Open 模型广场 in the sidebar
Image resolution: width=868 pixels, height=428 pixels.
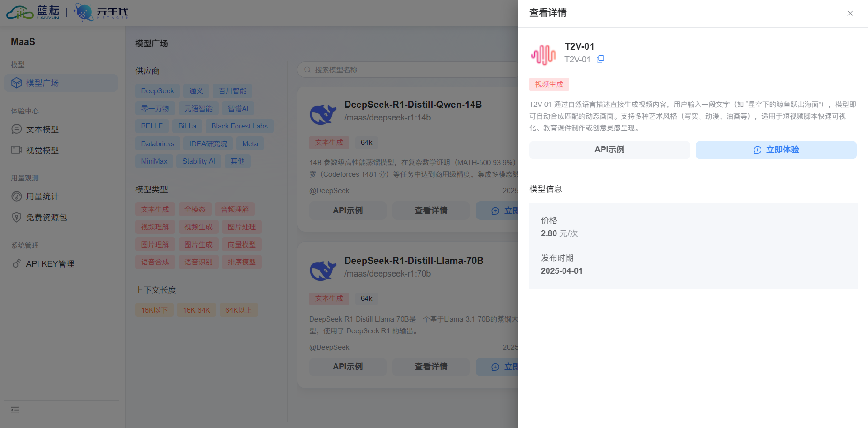[61, 83]
